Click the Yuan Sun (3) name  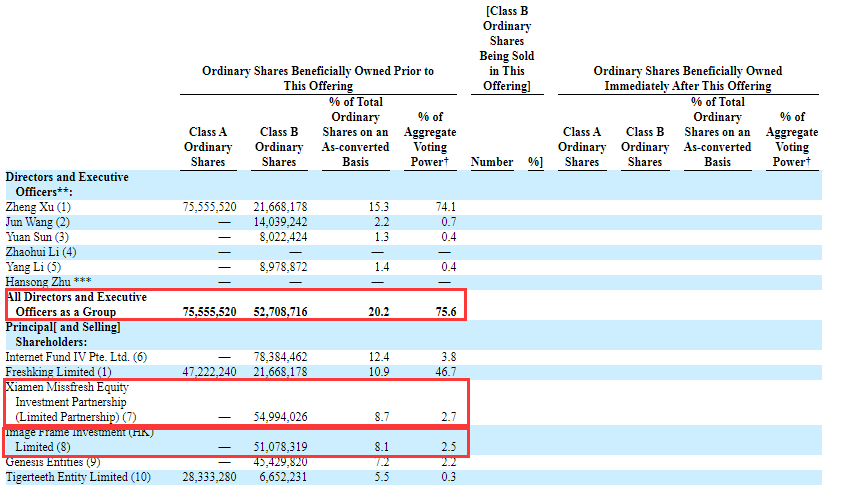(38, 237)
